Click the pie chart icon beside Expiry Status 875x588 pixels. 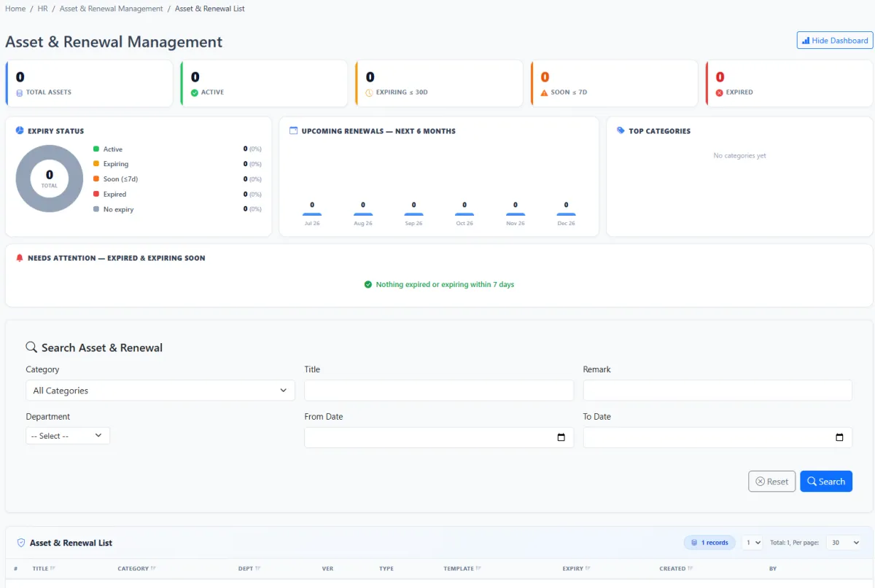[20, 130]
